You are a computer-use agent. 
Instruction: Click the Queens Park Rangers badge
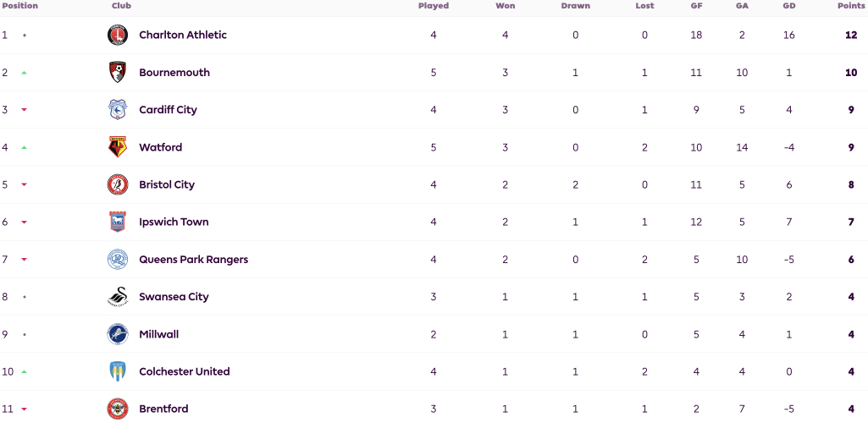click(x=118, y=260)
